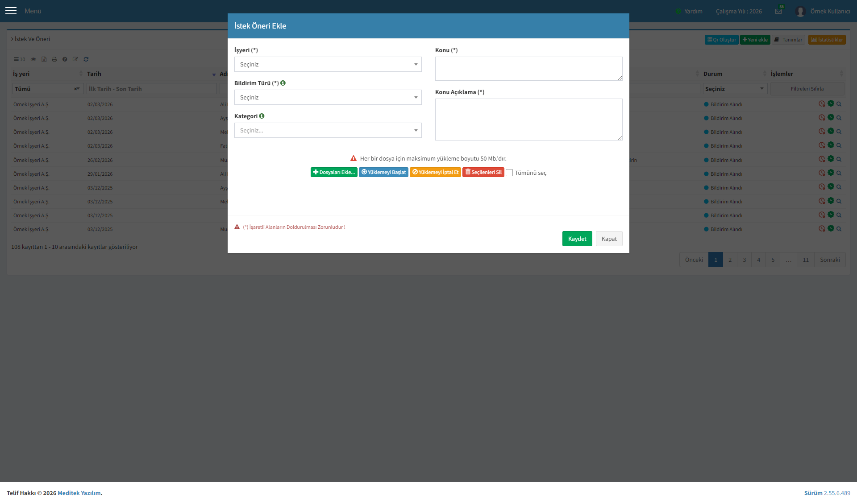
Task: Click the İstek Ve Öneri breadcrumb
Action: (x=32, y=39)
